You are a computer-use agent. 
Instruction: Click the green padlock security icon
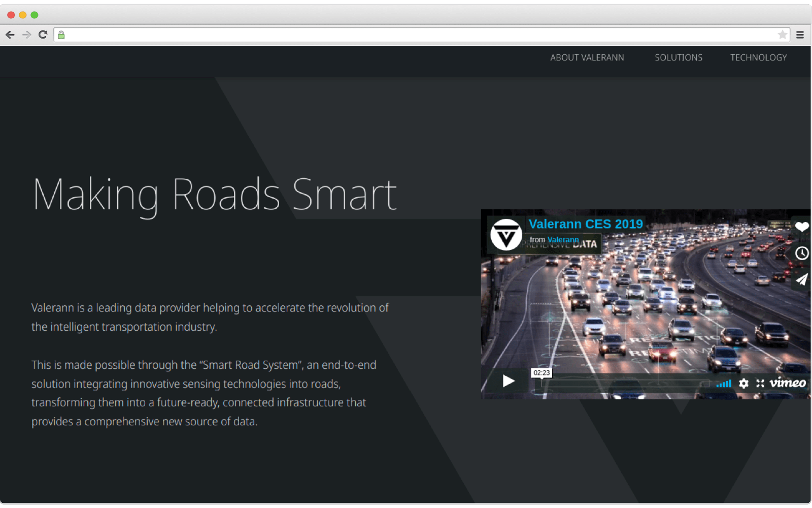pos(61,35)
